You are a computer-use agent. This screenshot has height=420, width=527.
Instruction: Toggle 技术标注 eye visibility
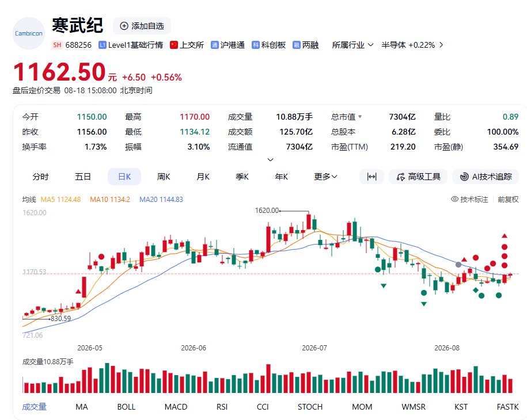(469, 200)
